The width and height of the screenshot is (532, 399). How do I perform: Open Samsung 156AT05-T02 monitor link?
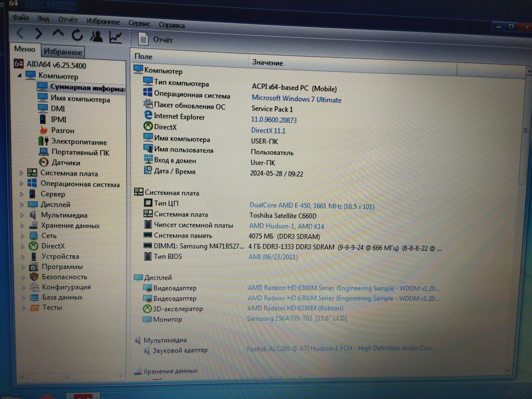pyautogui.click(x=297, y=318)
